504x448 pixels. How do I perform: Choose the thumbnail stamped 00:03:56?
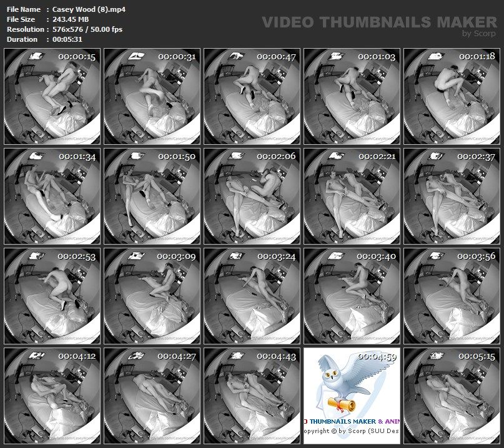pyautogui.click(x=452, y=296)
